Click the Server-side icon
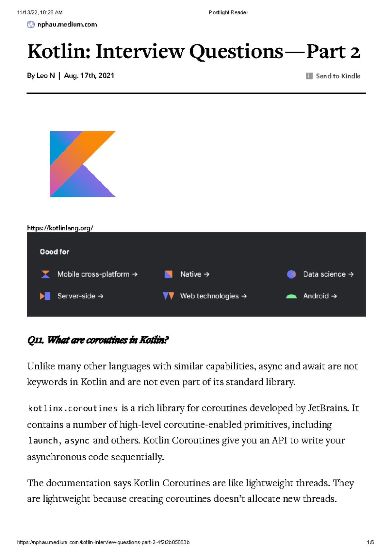The image size is (392, 555). click(45, 296)
